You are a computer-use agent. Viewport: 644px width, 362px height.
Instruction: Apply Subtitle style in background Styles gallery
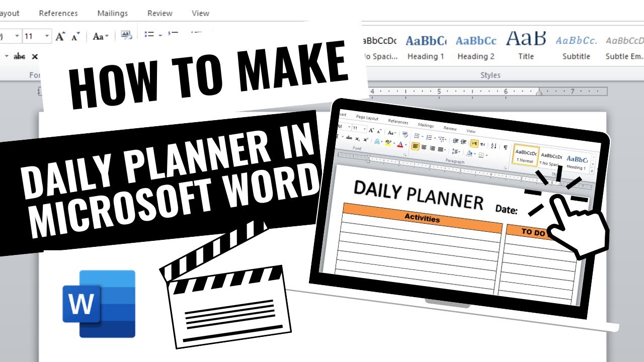[576, 47]
